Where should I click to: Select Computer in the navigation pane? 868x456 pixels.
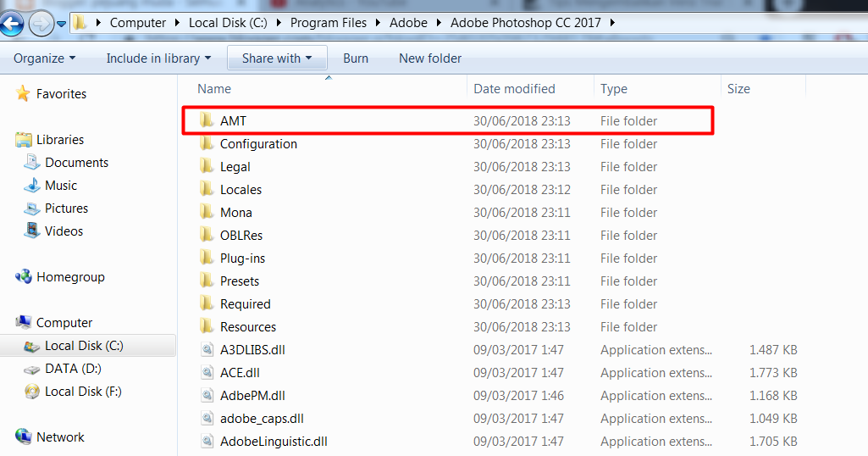click(64, 322)
